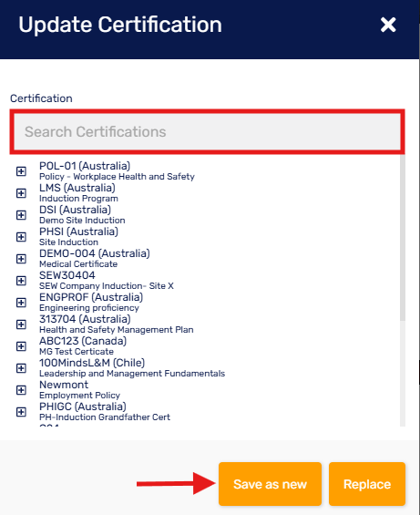420x515 pixels.
Task: Click the Search Certifications input field
Action: (x=207, y=131)
